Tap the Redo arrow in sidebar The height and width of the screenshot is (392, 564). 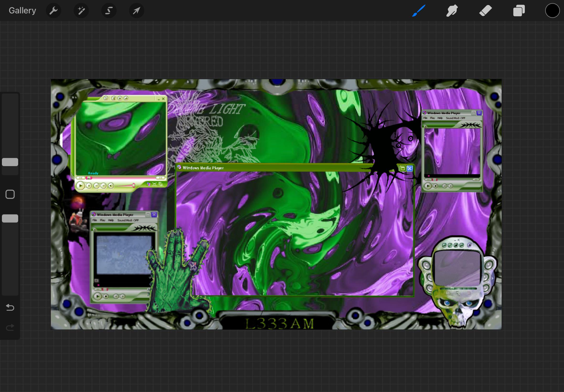pos(10,327)
